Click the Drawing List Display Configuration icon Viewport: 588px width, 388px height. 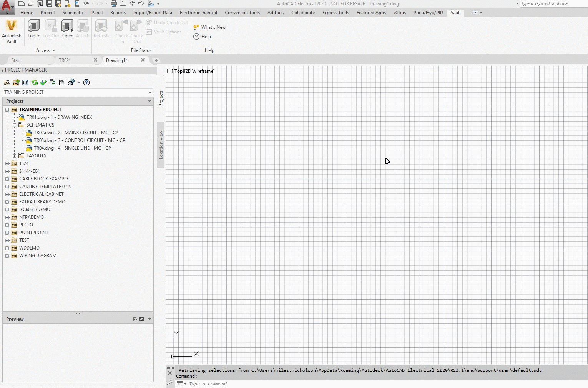[62, 82]
